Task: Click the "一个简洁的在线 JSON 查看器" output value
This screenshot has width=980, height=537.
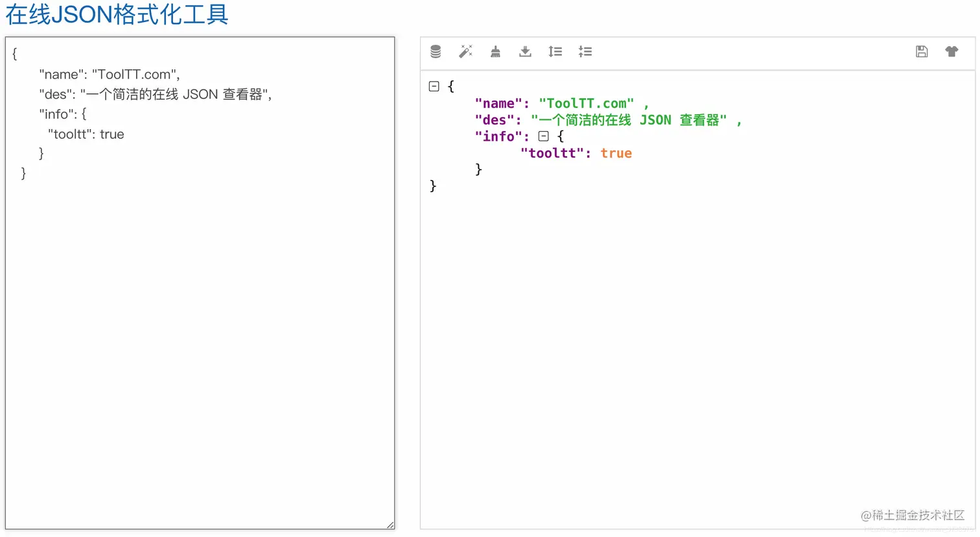Action: click(629, 120)
